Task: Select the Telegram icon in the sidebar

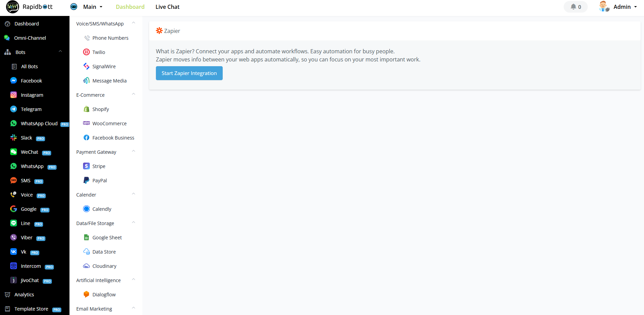Action: click(x=14, y=109)
